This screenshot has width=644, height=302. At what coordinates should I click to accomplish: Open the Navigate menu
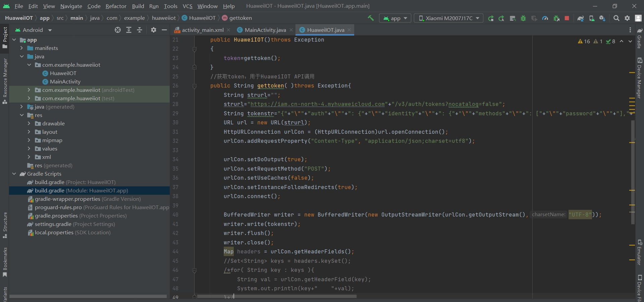[x=71, y=6]
